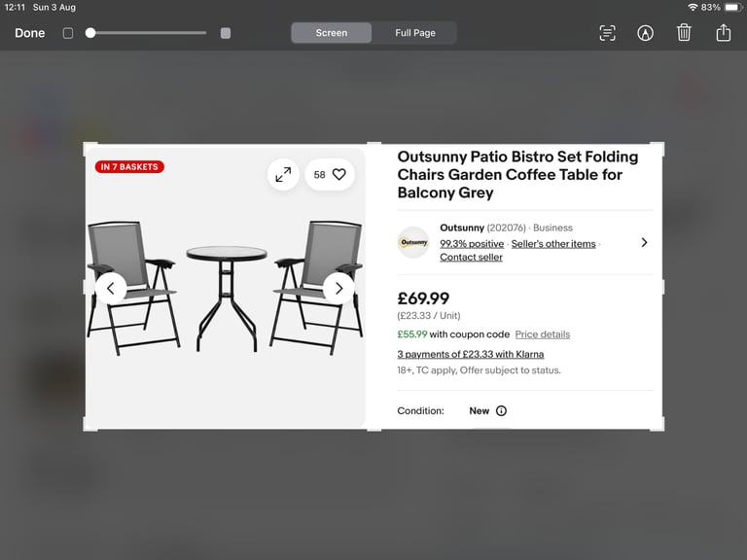
Task: Expand seller details chevron
Action: pyautogui.click(x=644, y=242)
